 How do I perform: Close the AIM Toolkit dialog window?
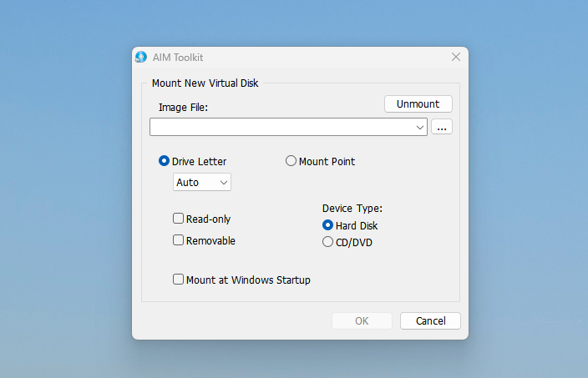[455, 57]
